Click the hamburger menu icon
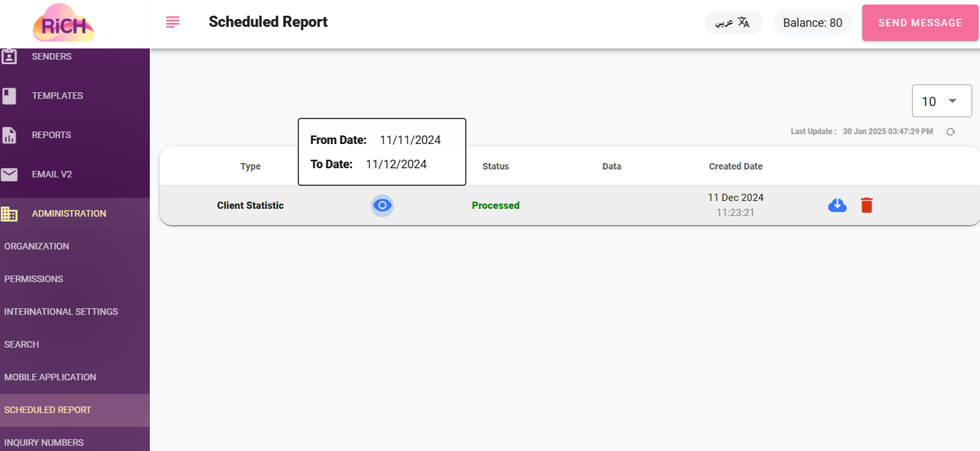The image size is (980, 451). (173, 22)
